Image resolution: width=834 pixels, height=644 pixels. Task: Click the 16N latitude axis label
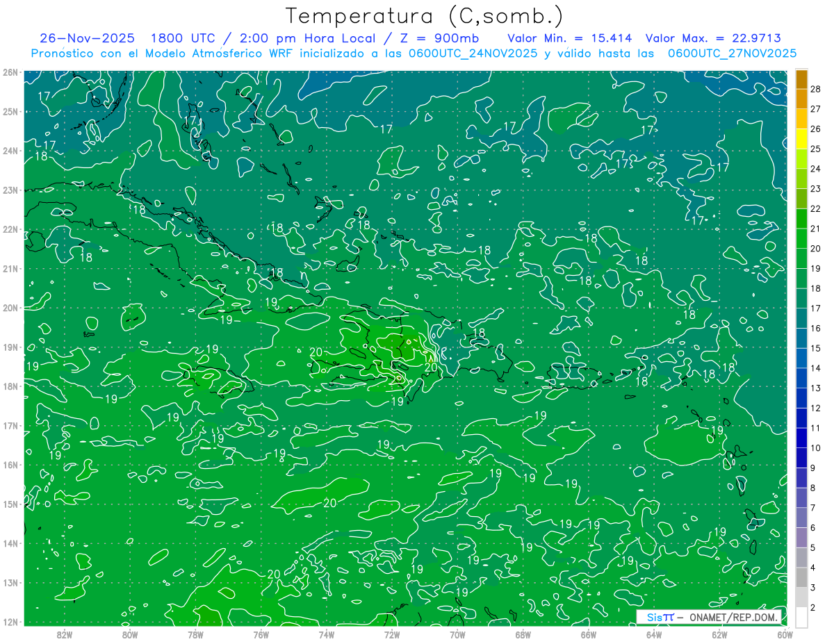10,465
